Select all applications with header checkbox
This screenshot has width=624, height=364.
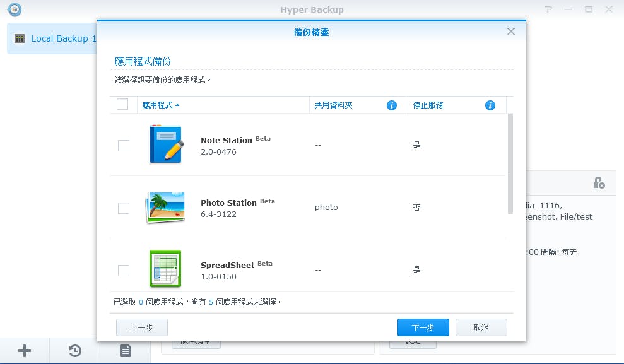point(122,104)
